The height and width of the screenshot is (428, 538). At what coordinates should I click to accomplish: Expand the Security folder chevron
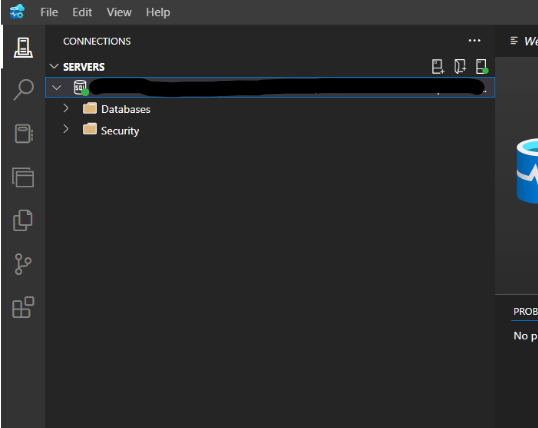click(x=66, y=129)
